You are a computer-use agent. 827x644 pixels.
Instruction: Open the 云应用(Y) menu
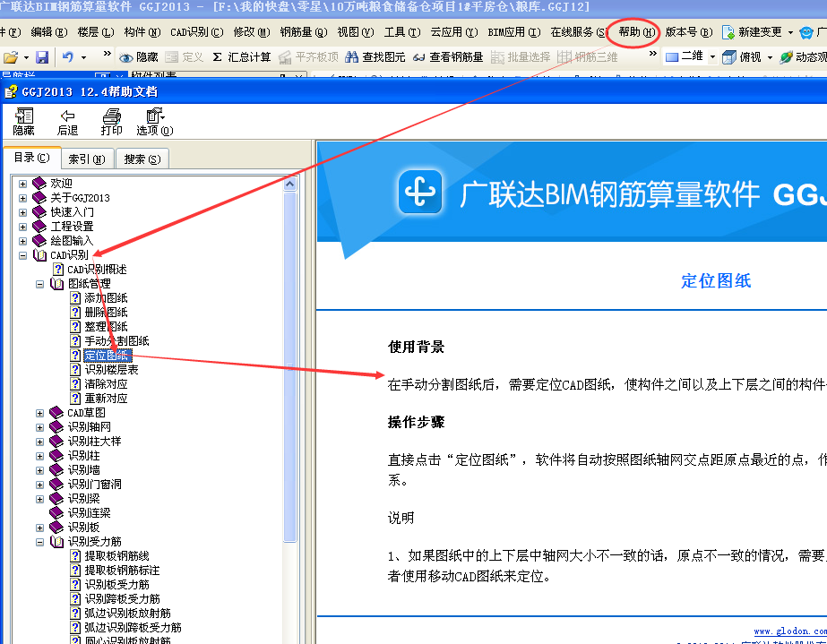[453, 32]
